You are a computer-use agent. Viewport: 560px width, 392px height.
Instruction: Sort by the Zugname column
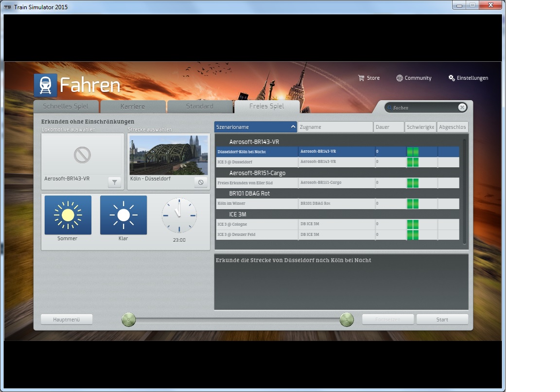coord(335,127)
